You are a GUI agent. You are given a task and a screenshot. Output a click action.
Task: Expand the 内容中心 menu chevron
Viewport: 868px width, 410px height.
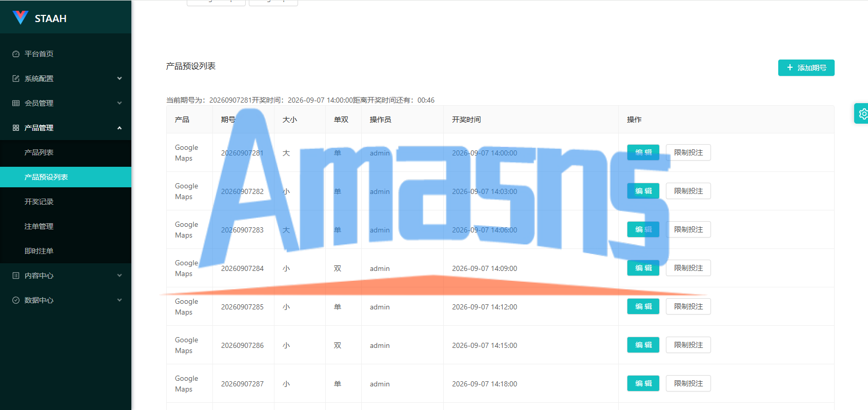(x=120, y=276)
